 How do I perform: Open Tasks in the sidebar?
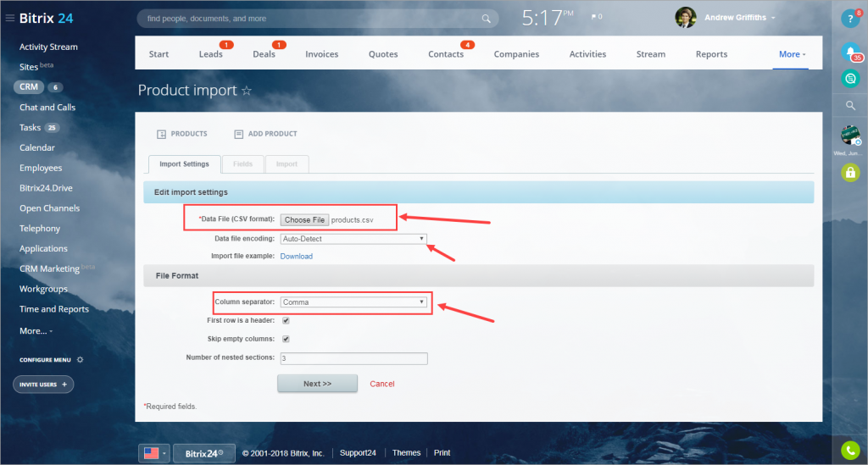pos(30,128)
